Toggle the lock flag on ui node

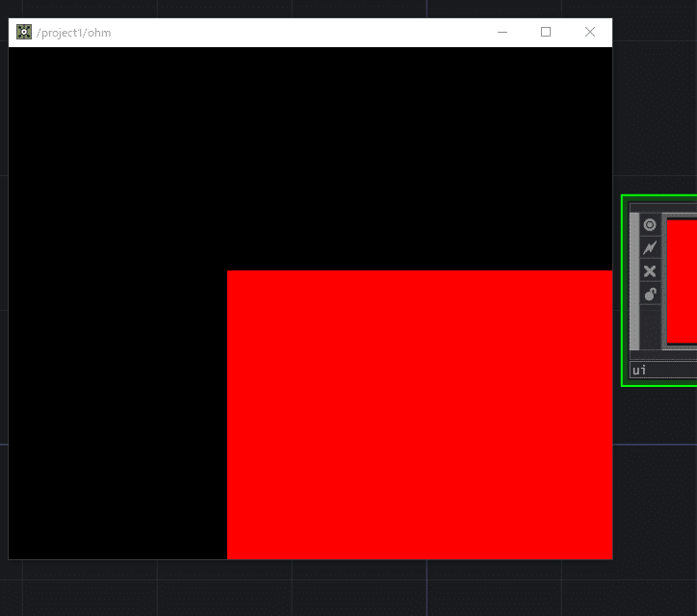pyautogui.click(x=650, y=295)
